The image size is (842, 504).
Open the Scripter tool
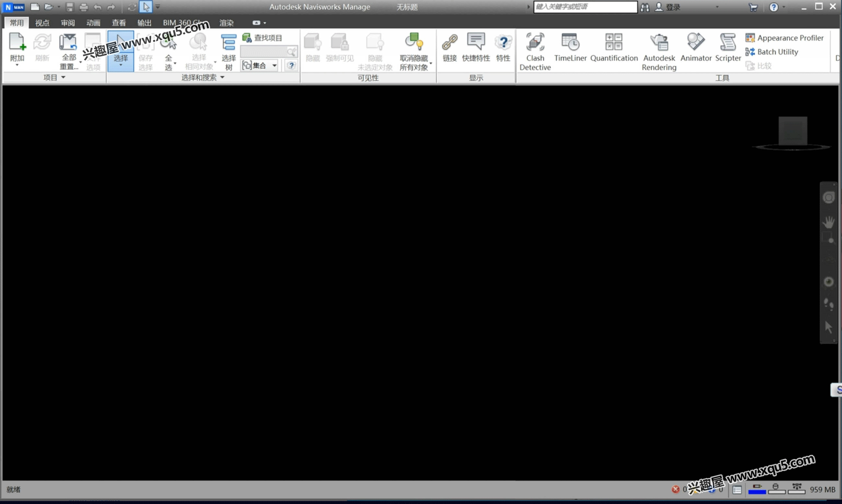tap(728, 47)
